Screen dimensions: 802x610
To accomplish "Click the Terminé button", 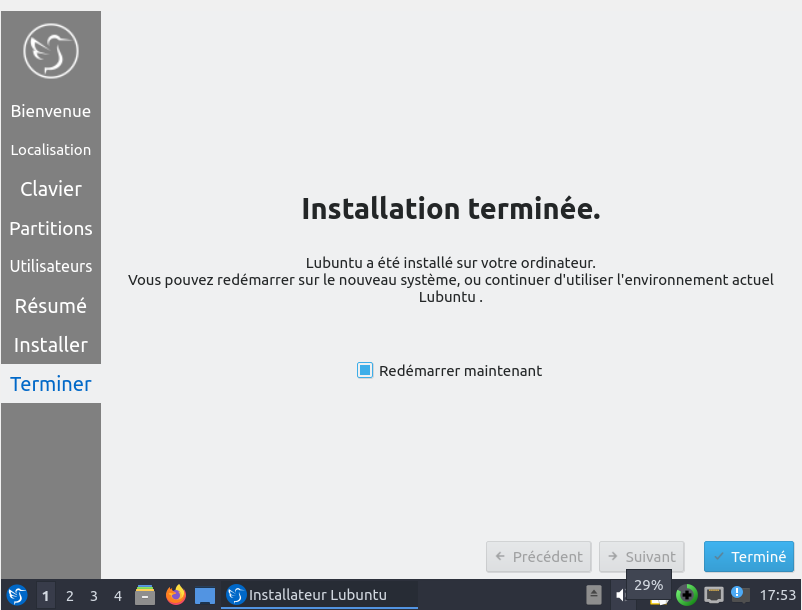I will tap(749, 556).
